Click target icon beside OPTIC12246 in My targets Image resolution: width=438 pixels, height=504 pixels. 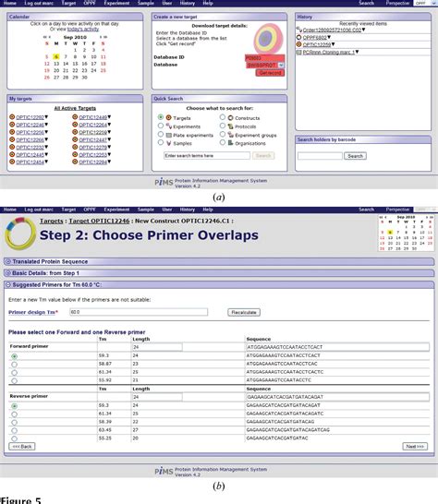pos(12,125)
